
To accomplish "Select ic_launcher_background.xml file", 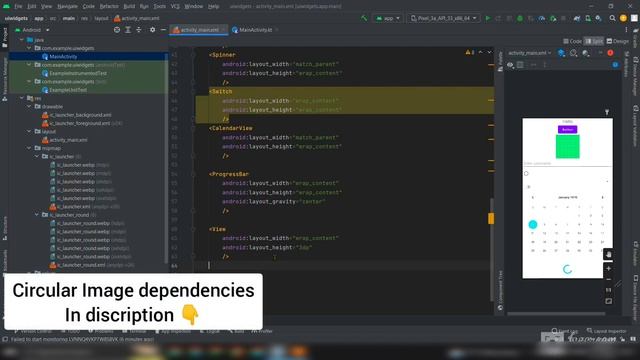I will tap(80, 115).
